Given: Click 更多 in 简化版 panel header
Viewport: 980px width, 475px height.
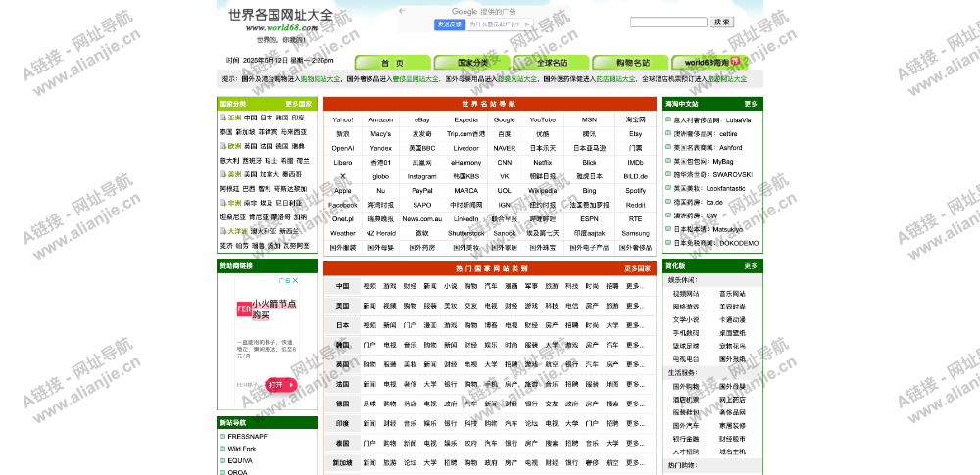Looking at the screenshot, I should coord(751,266).
